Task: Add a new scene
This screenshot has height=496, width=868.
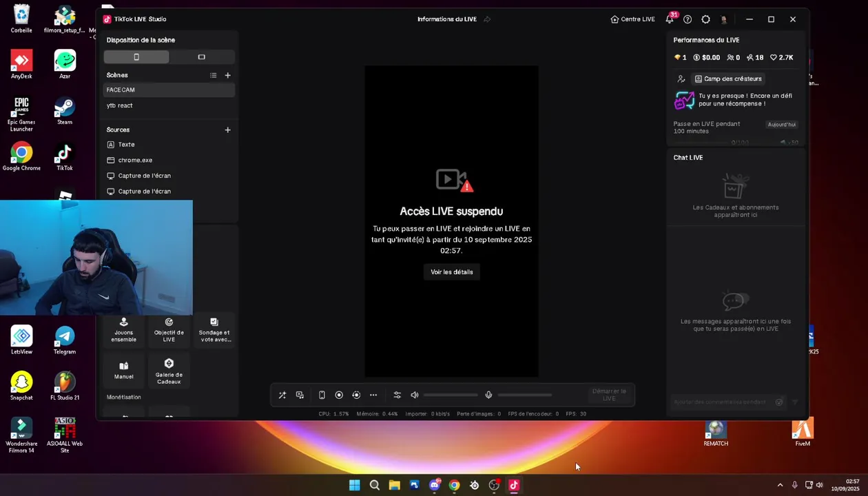Action: (x=228, y=75)
